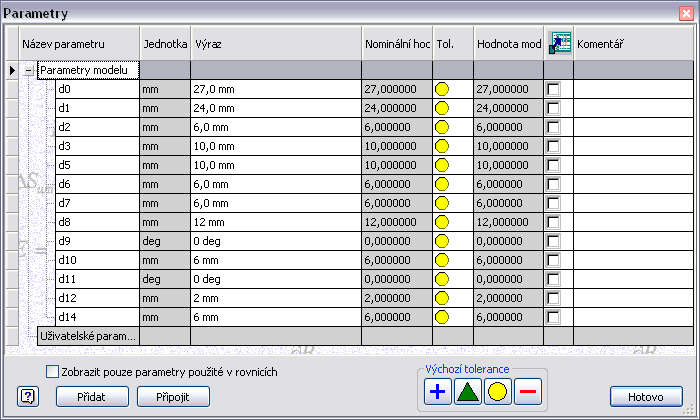The height and width of the screenshot is (420, 700).
Task: Enable export checkbox for parameter d5
Action: [553, 165]
